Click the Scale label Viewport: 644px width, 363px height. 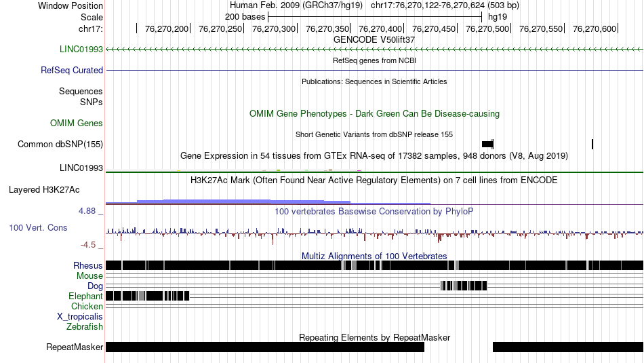click(x=92, y=17)
